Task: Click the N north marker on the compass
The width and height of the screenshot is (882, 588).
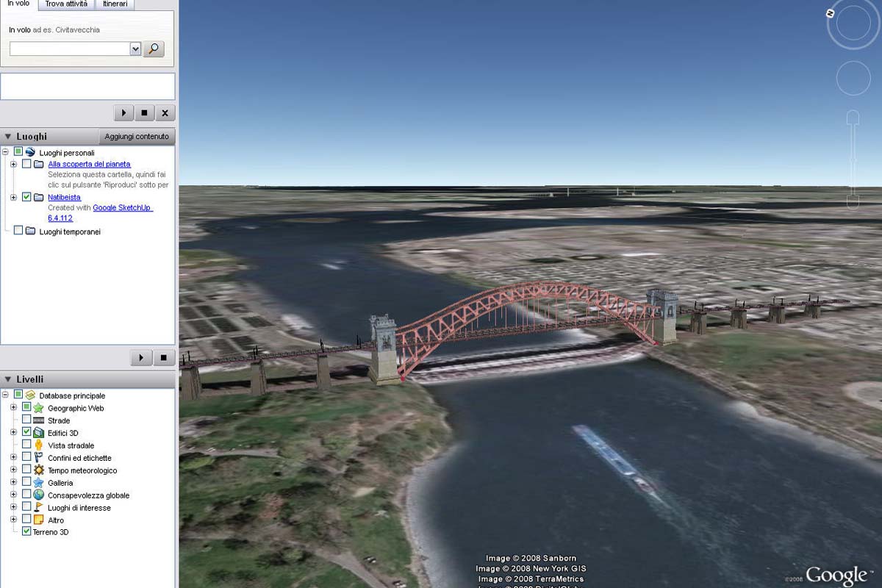Action: point(830,13)
